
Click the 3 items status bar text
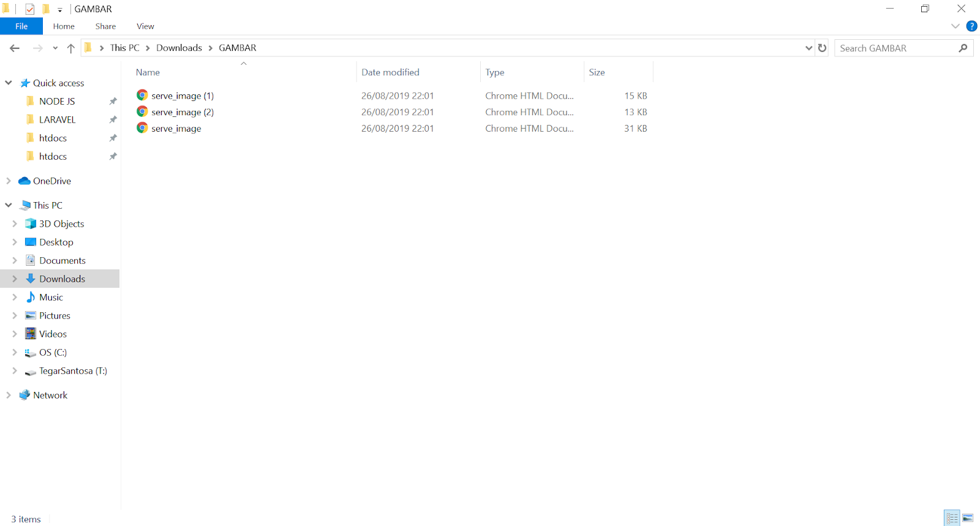coord(26,519)
